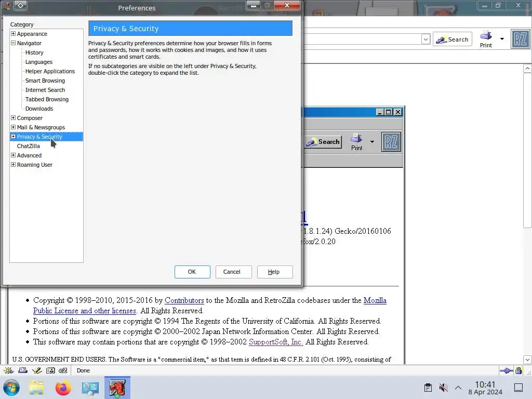Select Smart Browsing panel

point(45,81)
